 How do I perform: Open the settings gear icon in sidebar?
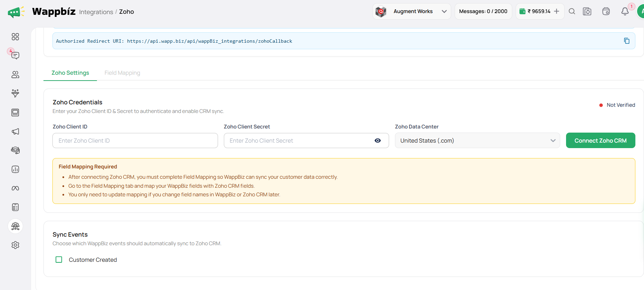coord(15,245)
